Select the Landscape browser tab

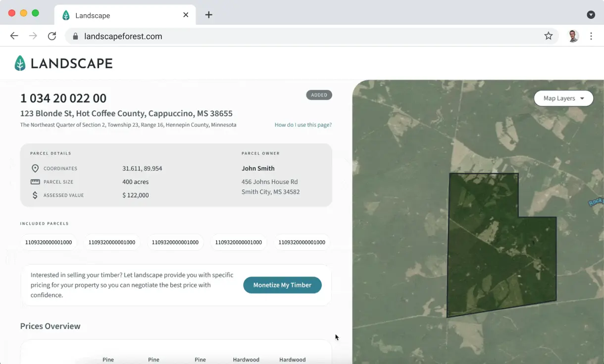coord(125,15)
